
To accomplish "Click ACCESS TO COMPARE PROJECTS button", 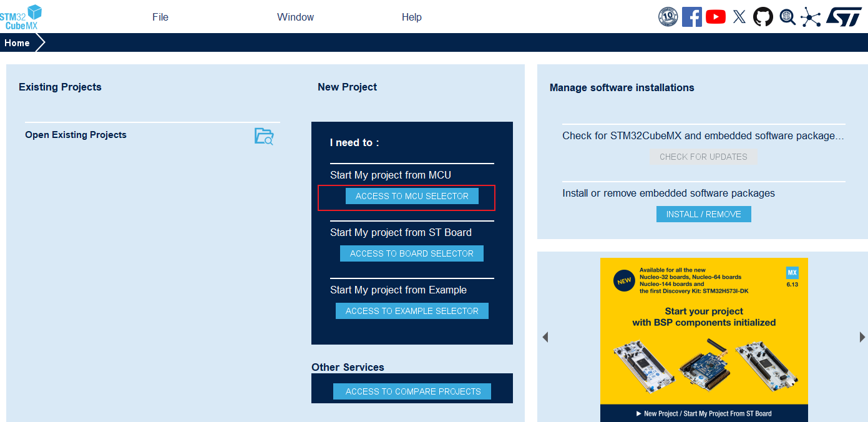I will pos(412,391).
